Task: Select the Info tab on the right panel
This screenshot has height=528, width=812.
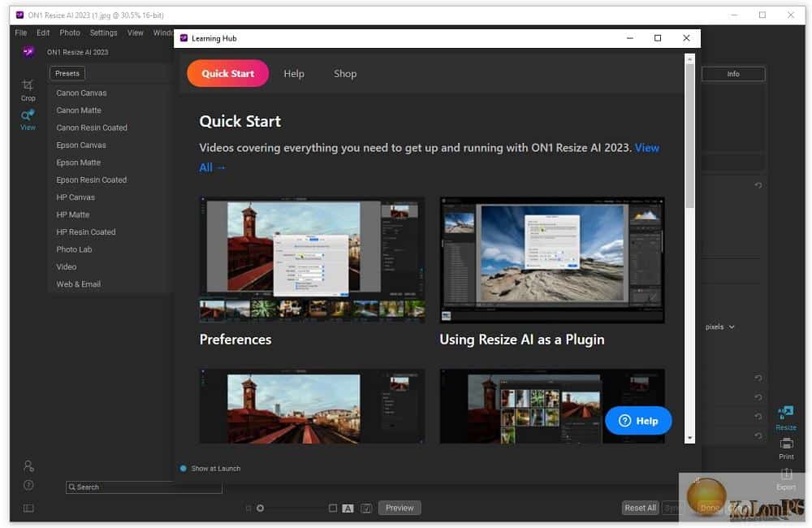Action: point(732,74)
